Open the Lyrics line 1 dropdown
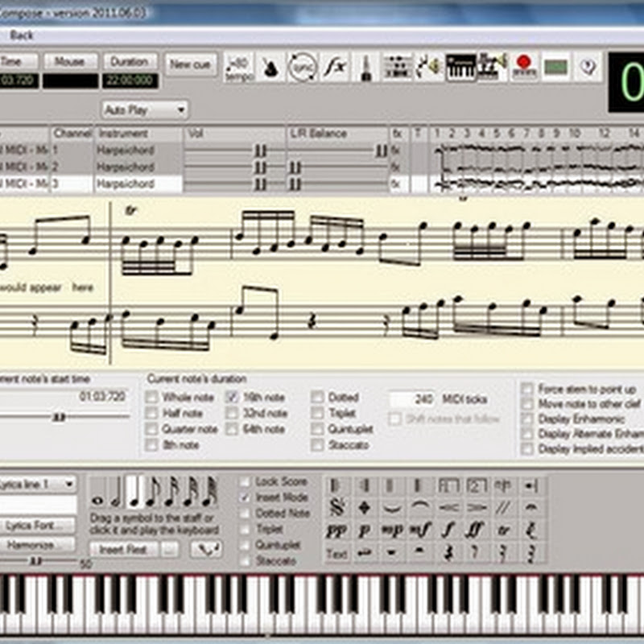This screenshot has height=644, width=644. point(37,485)
